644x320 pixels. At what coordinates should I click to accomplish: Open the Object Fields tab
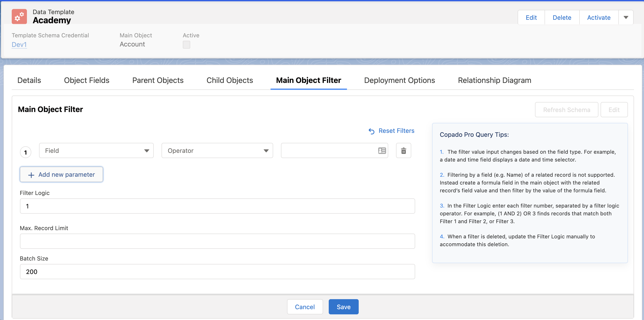pos(86,80)
